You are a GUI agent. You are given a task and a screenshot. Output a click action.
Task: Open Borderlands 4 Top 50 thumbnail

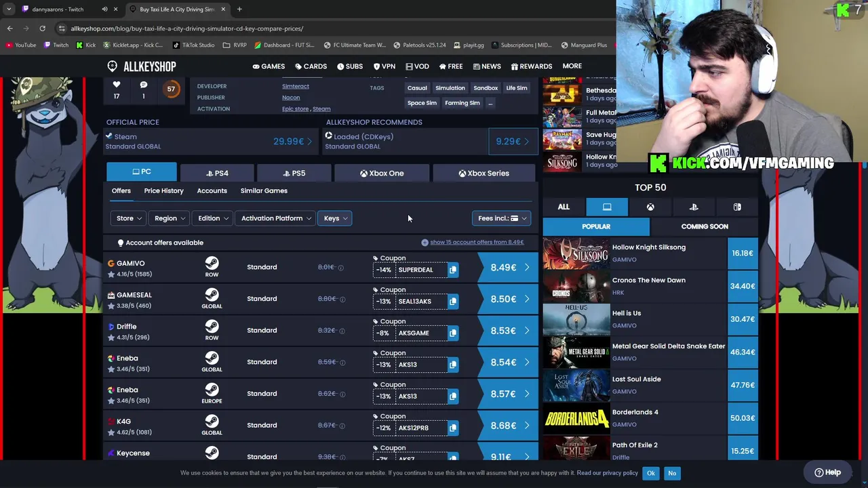[576, 418]
